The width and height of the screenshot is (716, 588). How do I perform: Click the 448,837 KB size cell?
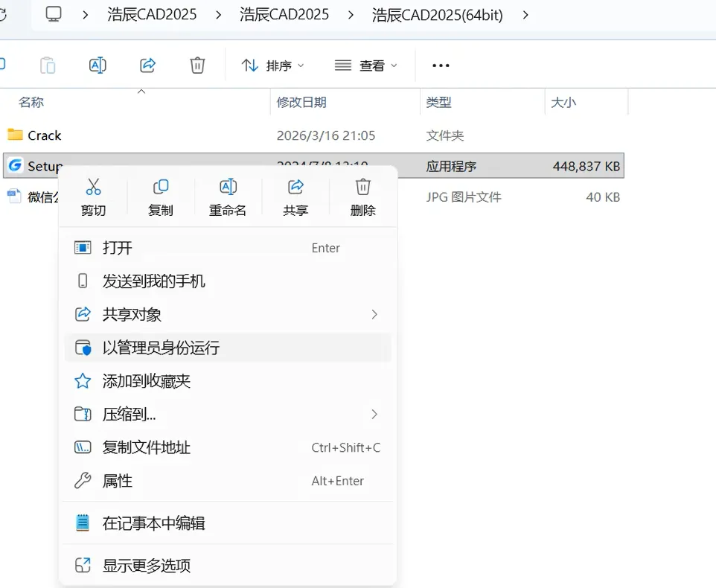[x=586, y=166]
